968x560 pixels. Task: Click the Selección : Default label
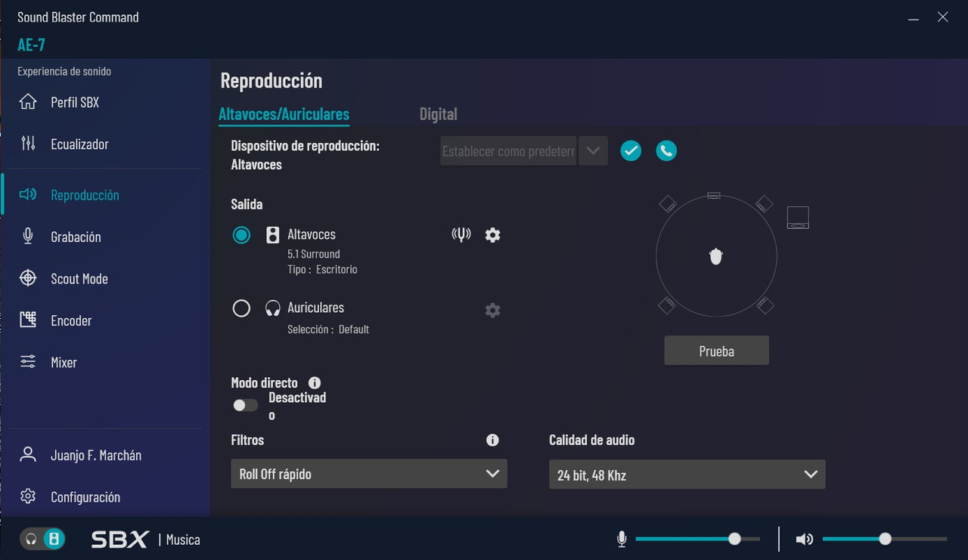(328, 330)
